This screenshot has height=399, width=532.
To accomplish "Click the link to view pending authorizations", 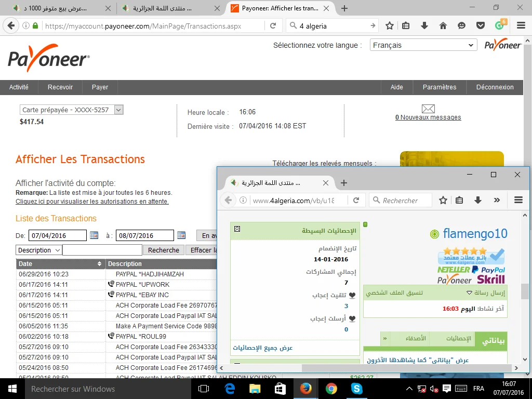I will click(92, 201).
